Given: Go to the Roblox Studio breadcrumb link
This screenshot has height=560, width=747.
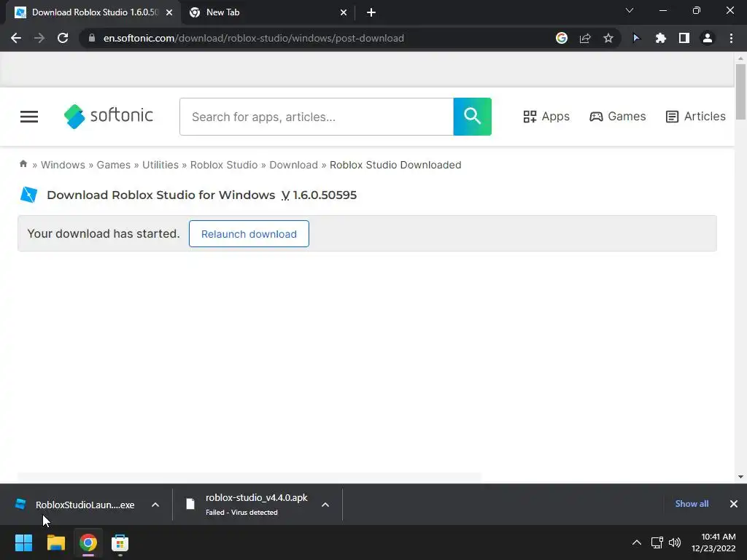Looking at the screenshot, I should coord(224,165).
